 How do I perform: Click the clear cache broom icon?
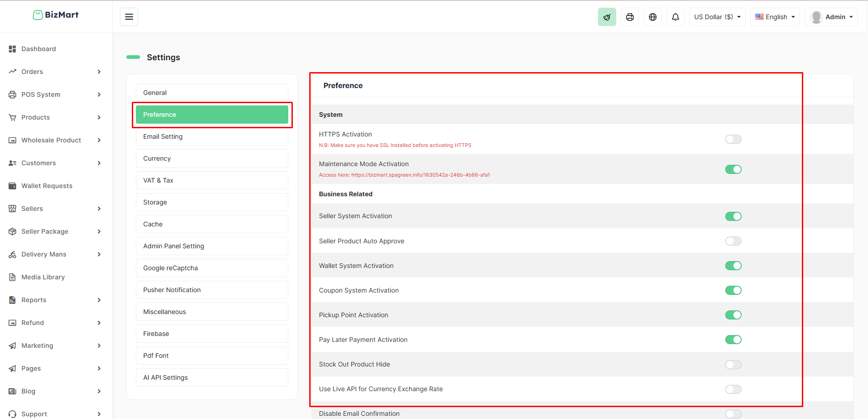tap(607, 17)
